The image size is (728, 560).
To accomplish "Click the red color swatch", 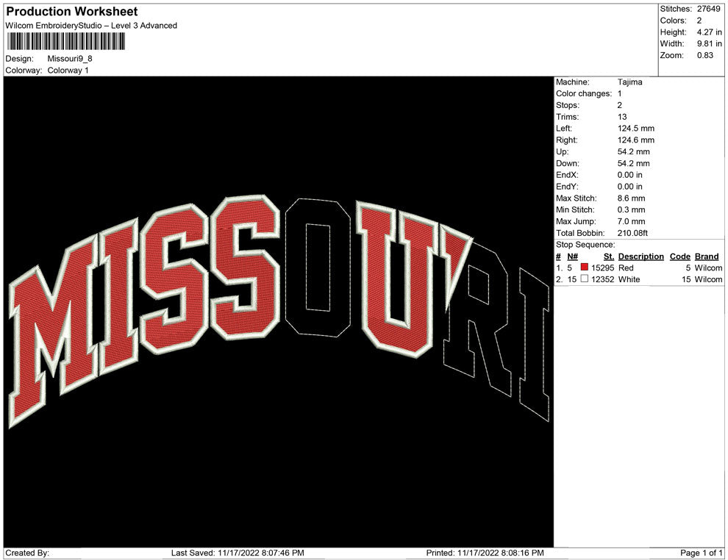I will click(x=584, y=268).
